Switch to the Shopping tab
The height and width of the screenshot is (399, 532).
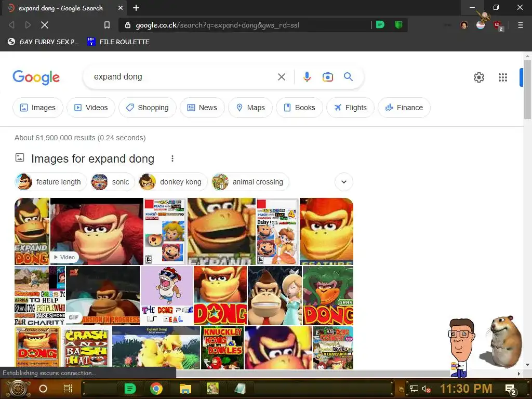147,108
